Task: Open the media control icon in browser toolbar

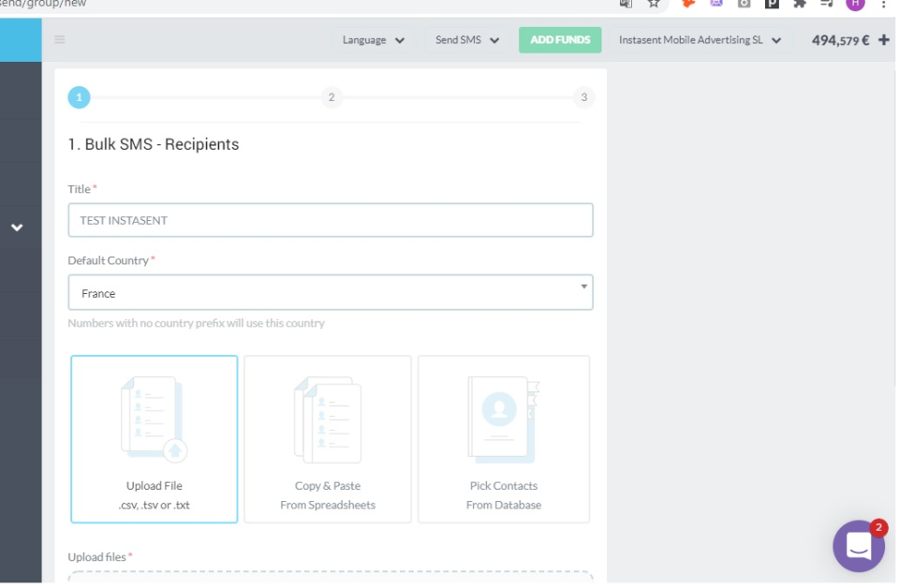Action: pos(827,4)
